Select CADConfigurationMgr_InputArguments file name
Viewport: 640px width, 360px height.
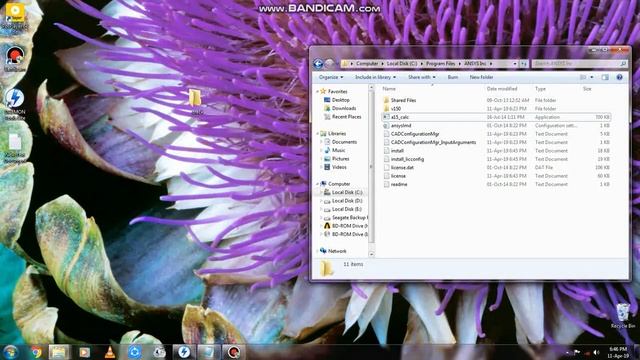433,142
